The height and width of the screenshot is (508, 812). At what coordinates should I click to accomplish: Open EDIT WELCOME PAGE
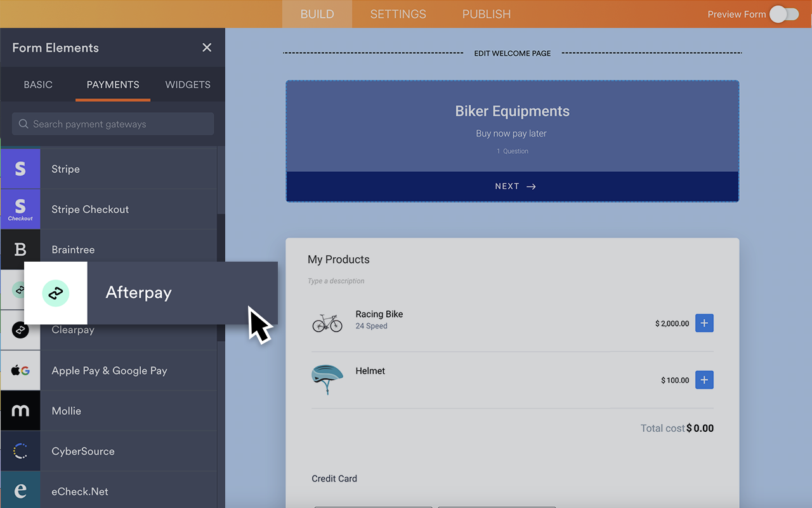[512, 53]
